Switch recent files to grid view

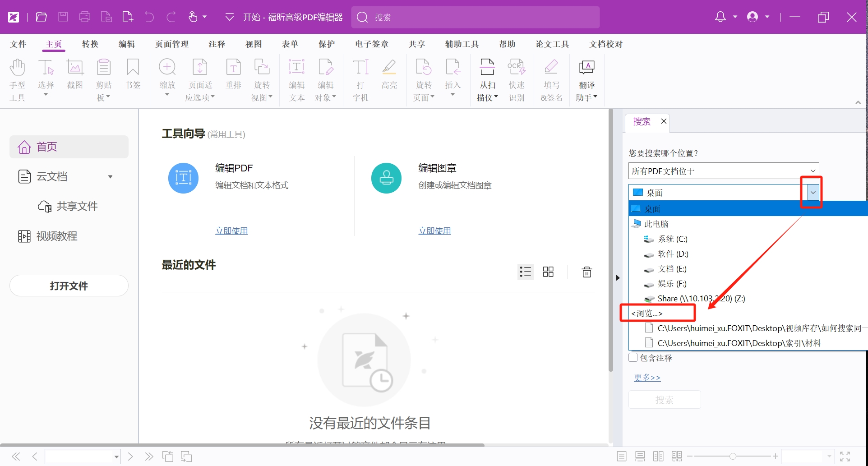tap(548, 272)
